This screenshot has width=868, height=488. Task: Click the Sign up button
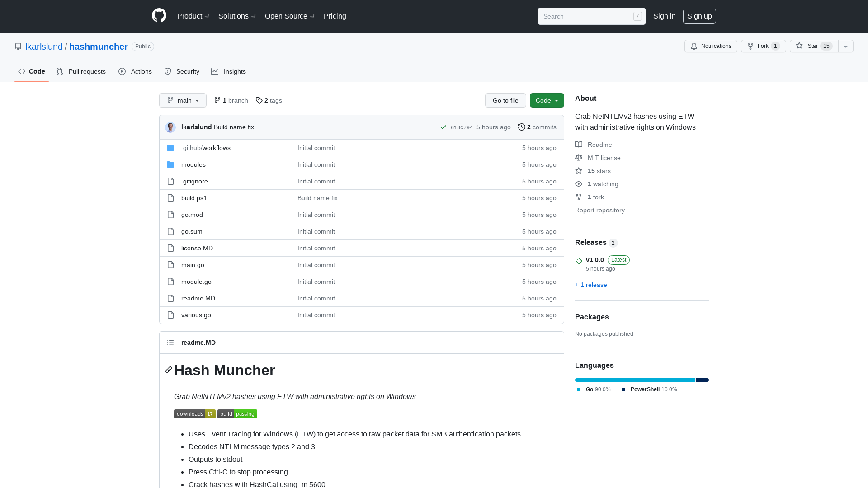[699, 16]
